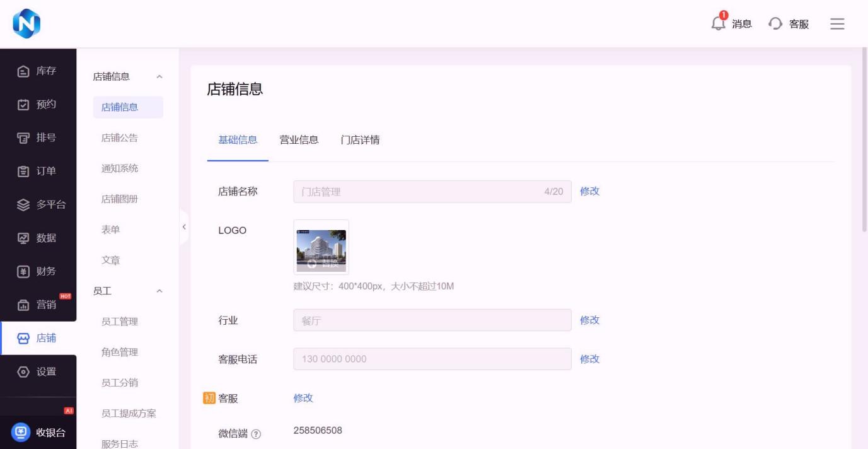The height and width of the screenshot is (449, 868).
Task: Click the store LOGO thumbnail image
Action: click(x=321, y=247)
